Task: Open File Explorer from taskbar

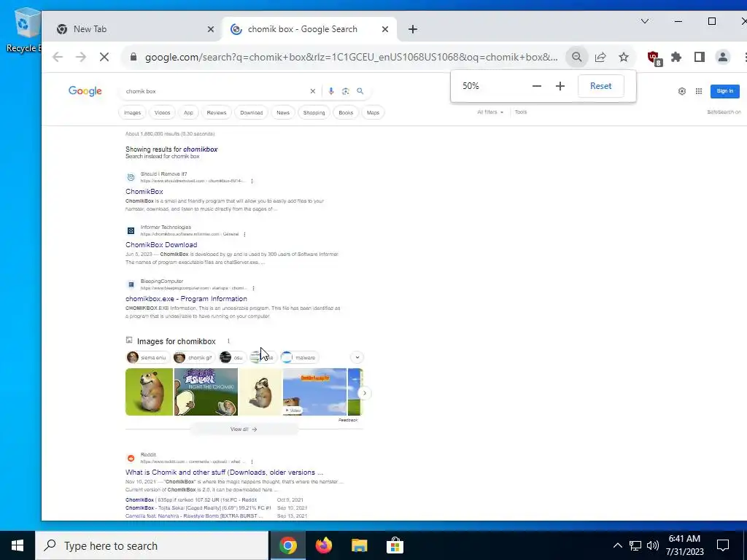Action: (359, 545)
